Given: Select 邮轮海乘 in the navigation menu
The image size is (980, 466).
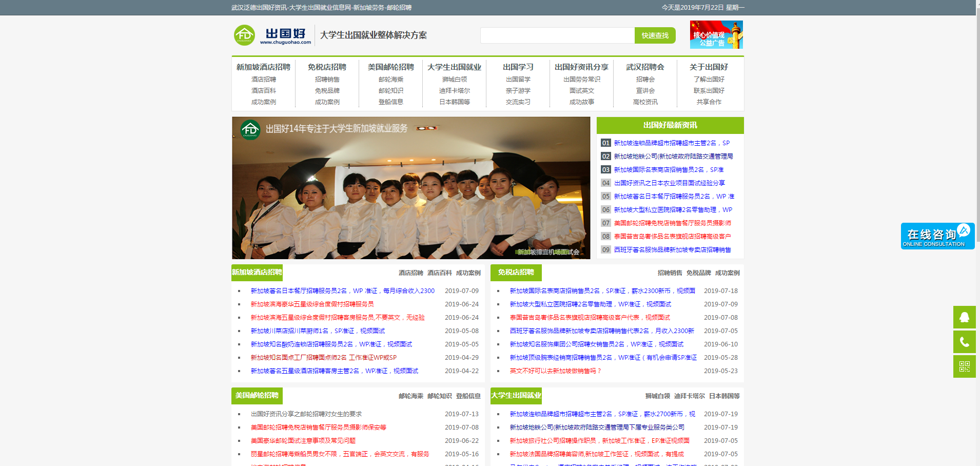Looking at the screenshot, I should pyautogui.click(x=390, y=80).
